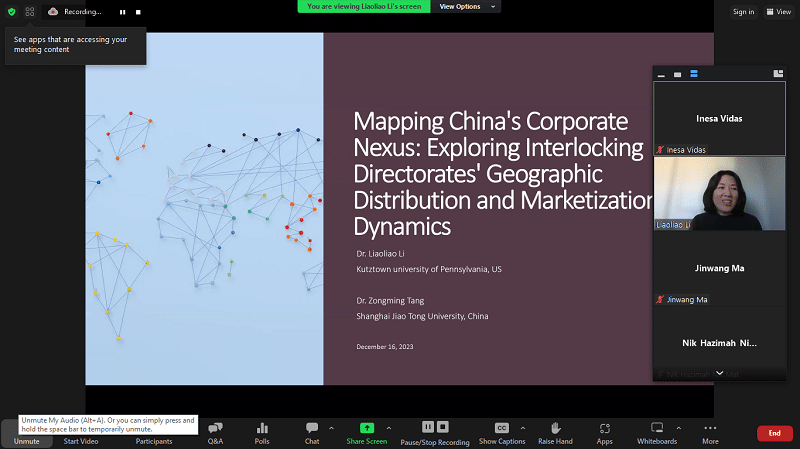Open the More options menu

coord(710,432)
